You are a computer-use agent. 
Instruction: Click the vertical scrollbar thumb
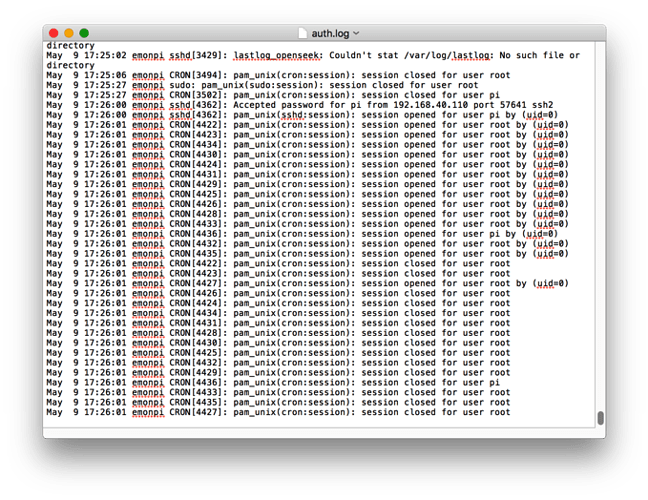[x=600, y=417]
